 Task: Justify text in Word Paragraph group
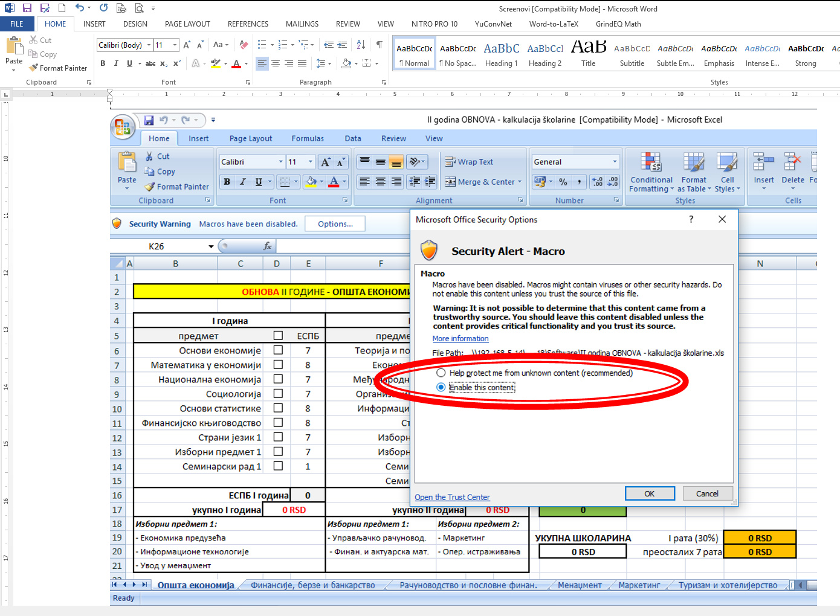[302, 63]
